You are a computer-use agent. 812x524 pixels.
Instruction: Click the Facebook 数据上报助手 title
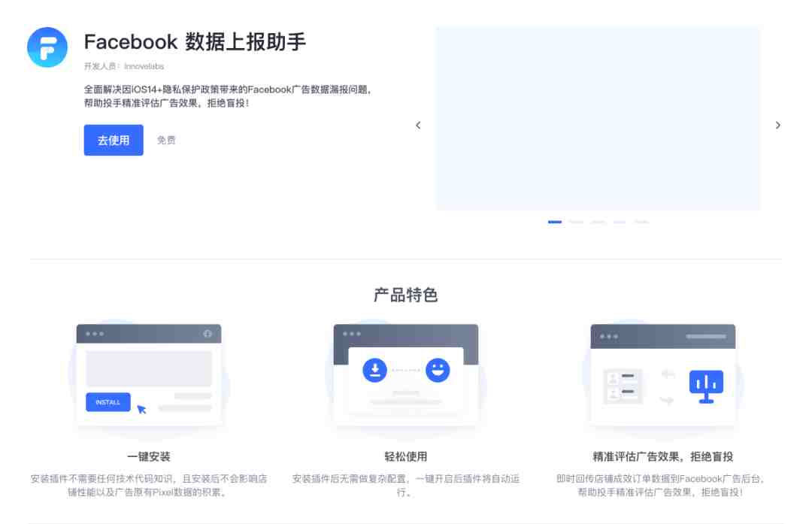point(195,42)
